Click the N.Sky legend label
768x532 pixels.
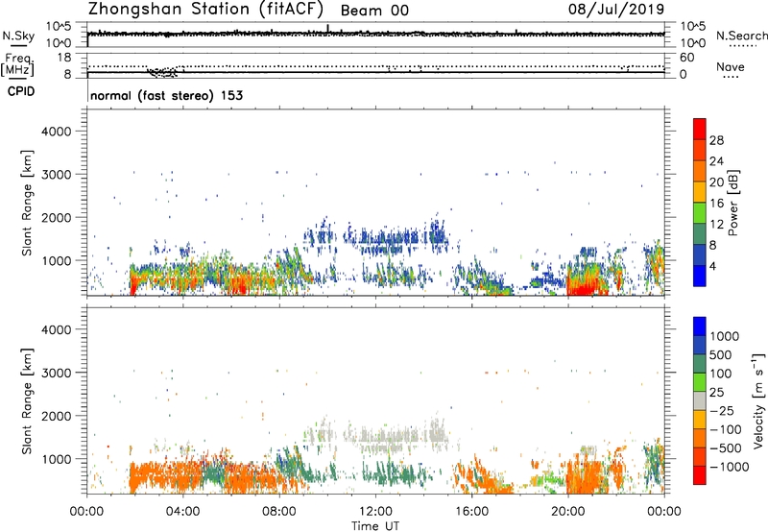click(x=18, y=36)
